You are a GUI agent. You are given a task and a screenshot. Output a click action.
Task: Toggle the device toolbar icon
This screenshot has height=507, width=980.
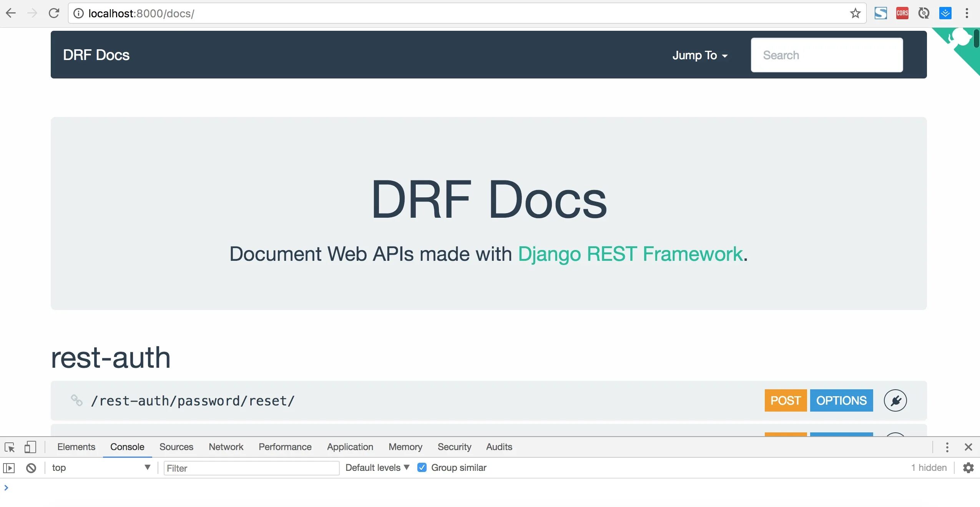(30, 447)
